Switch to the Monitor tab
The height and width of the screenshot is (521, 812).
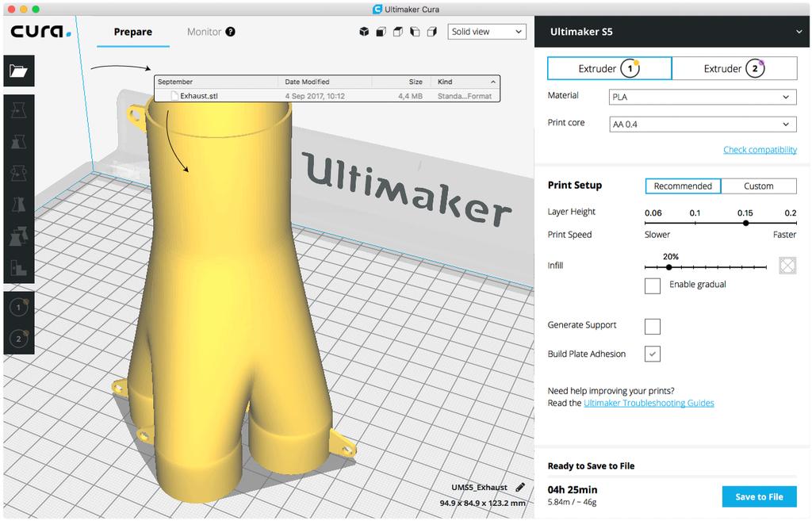[x=204, y=32]
